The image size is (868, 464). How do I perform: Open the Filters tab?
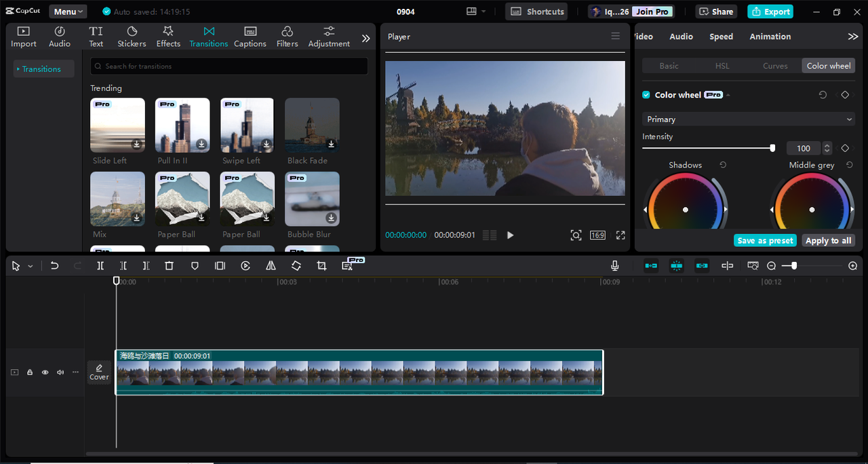tap(288, 37)
